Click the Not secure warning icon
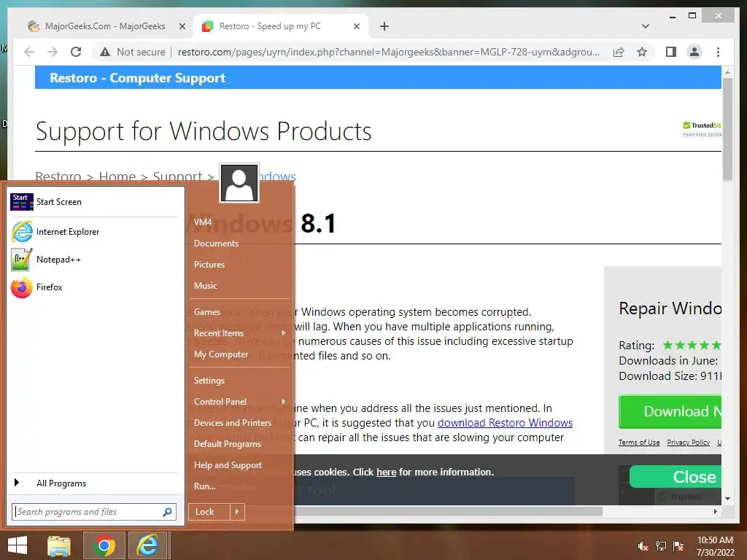The width and height of the screenshot is (747, 560). pyautogui.click(x=105, y=52)
